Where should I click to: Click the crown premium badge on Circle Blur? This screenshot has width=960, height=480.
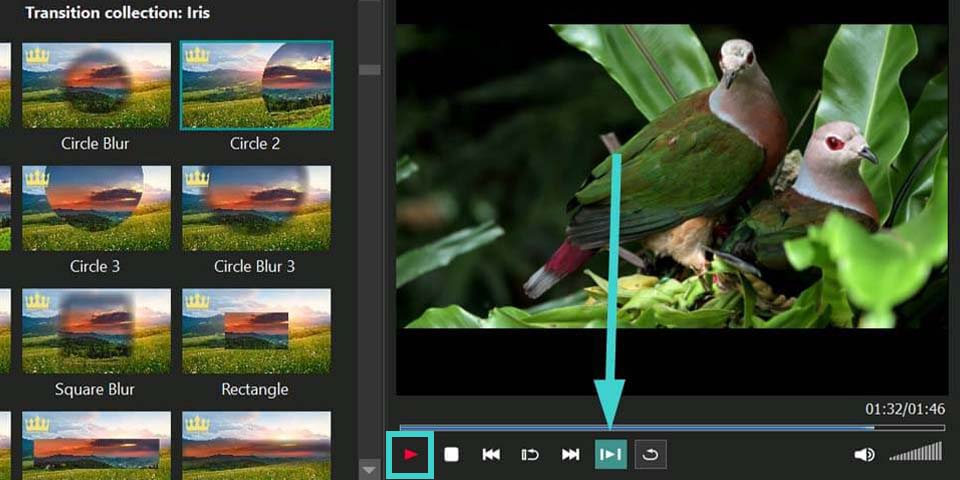pos(37,55)
